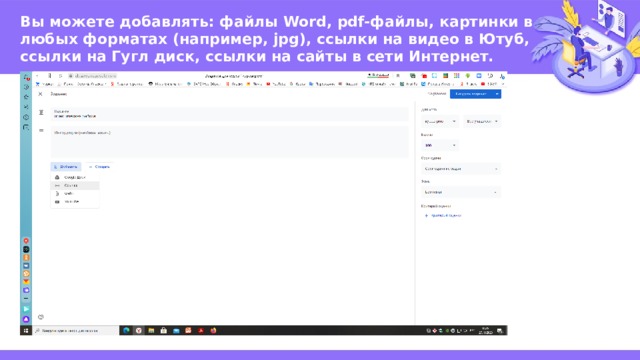640x360 pixels.
Task: Open the course selector dropdown
Action: pyautogui.click(x=440, y=122)
